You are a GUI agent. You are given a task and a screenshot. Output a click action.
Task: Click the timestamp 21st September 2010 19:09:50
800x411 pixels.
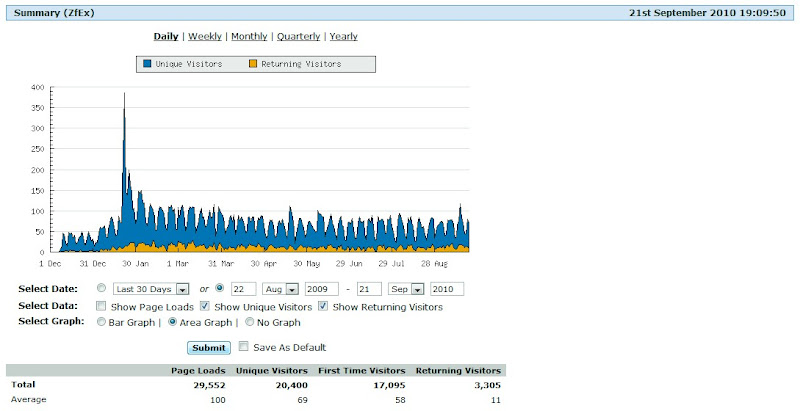click(707, 13)
